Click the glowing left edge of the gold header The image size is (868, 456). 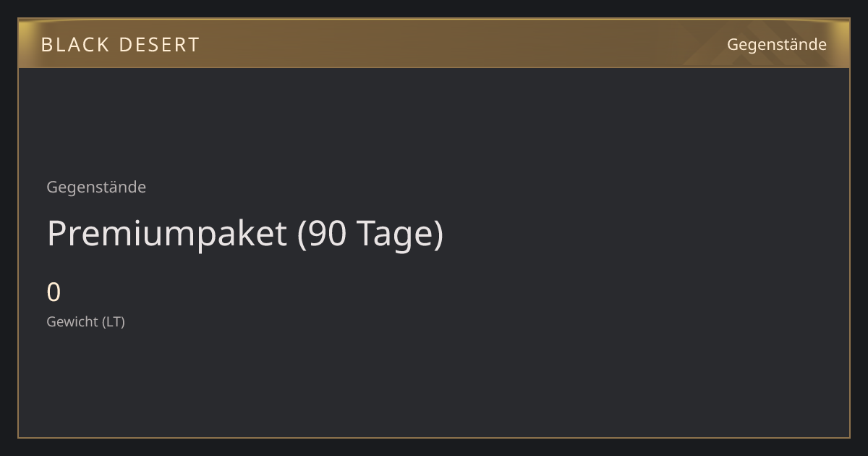pos(25,43)
